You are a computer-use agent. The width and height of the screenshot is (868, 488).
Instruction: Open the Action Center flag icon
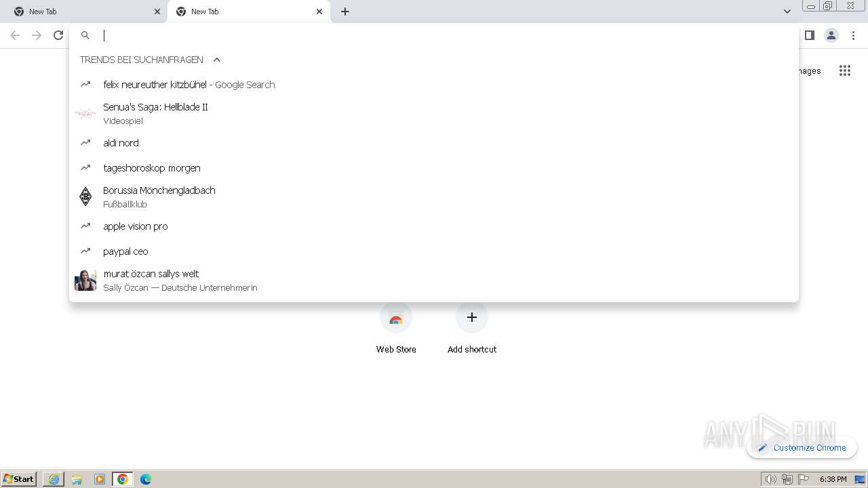click(804, 479)
